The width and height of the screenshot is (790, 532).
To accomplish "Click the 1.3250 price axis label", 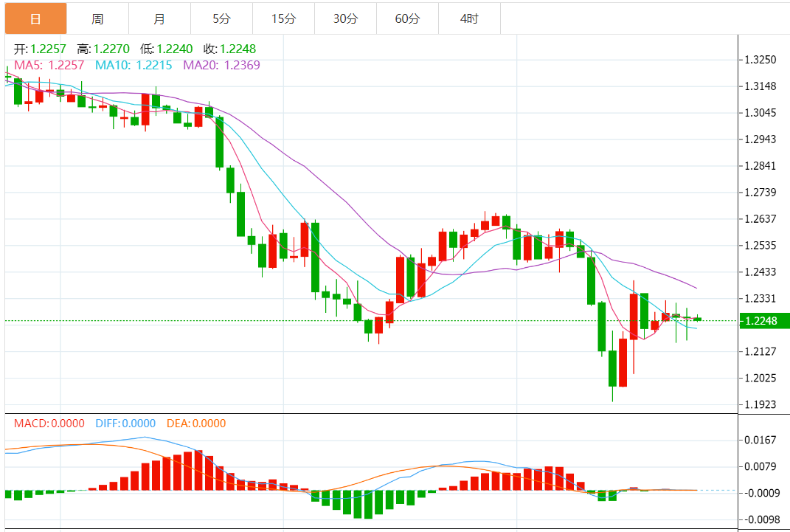I will (x=760, y=60).
